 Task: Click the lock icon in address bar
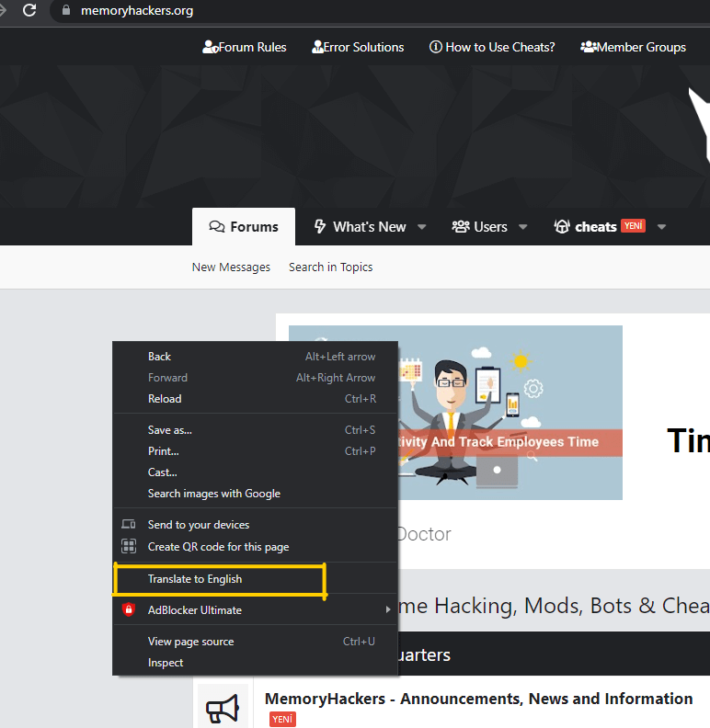[x=66, y=10]
